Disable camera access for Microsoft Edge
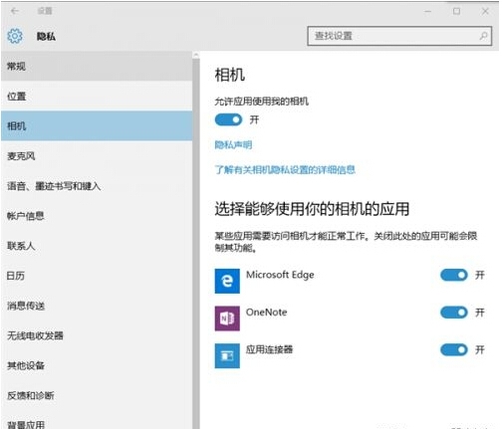The image size is (504, 429). point(454,275)
